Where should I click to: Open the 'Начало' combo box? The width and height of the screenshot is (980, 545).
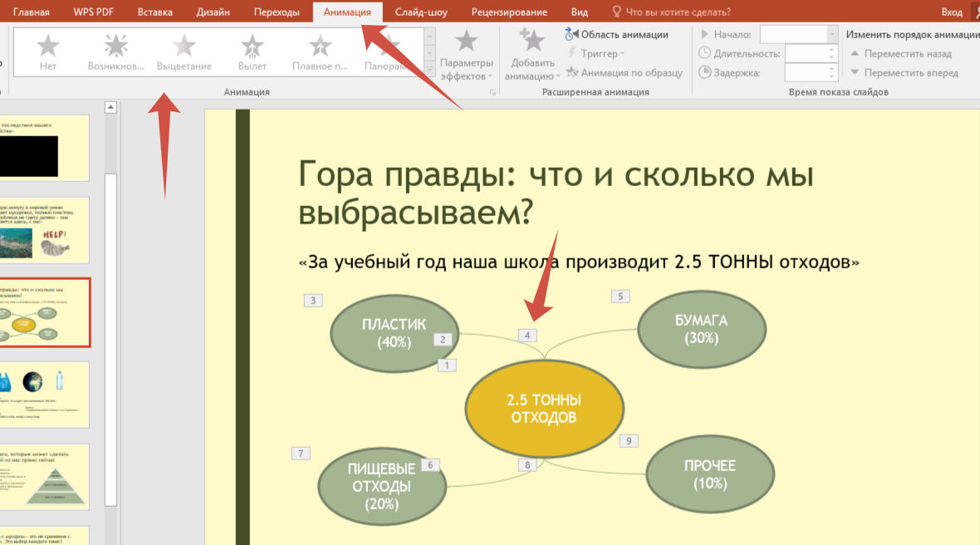pos(798,34)
